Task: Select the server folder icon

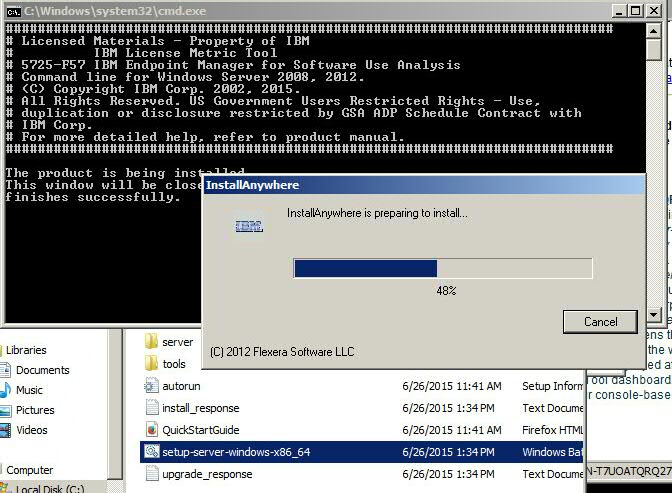Action: coord(151,342)
